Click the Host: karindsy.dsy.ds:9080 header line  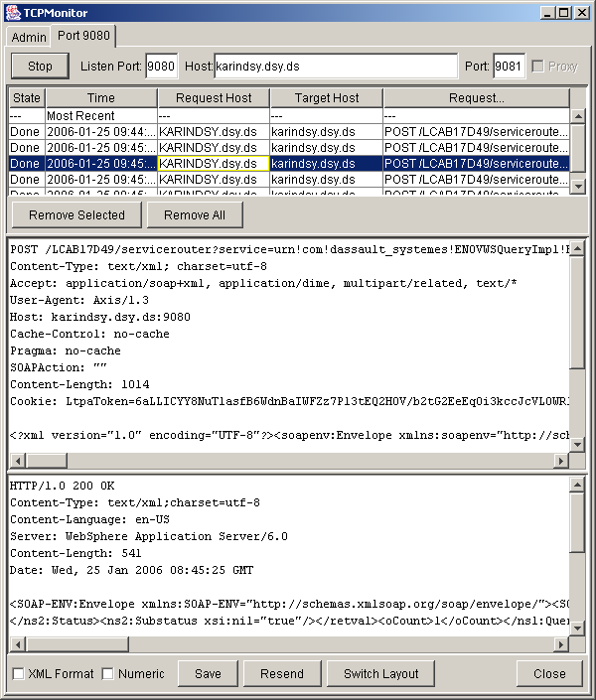100,317
